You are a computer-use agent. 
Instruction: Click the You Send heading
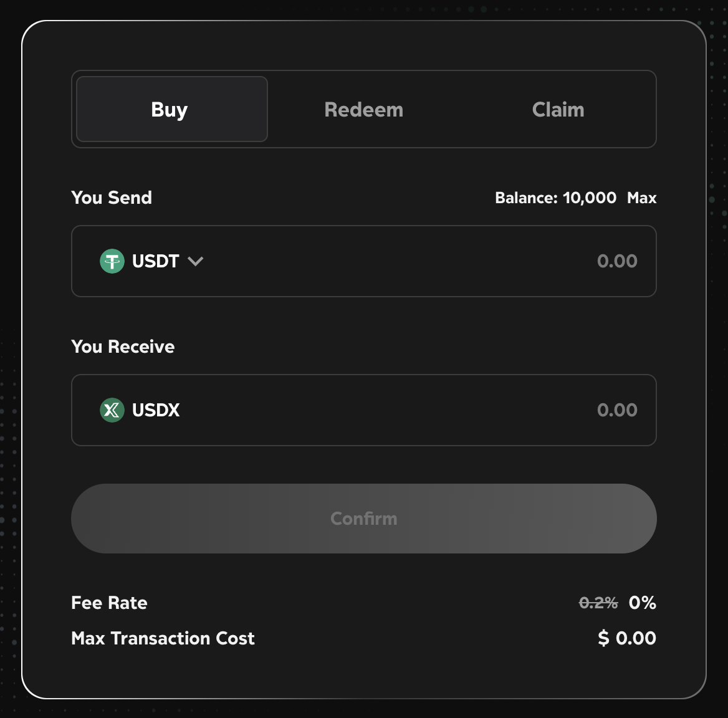(x=112, y=198)
